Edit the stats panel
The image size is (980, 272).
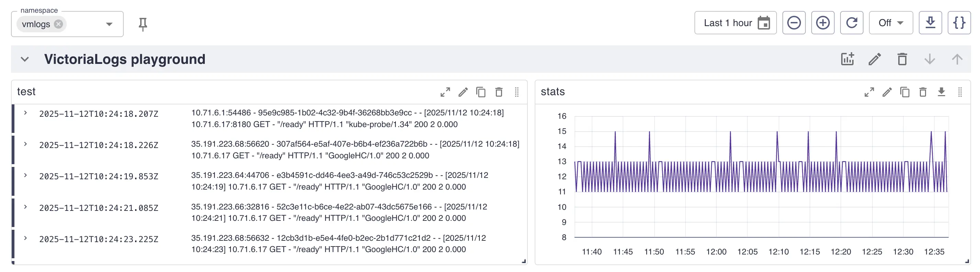tap(887, 92)
